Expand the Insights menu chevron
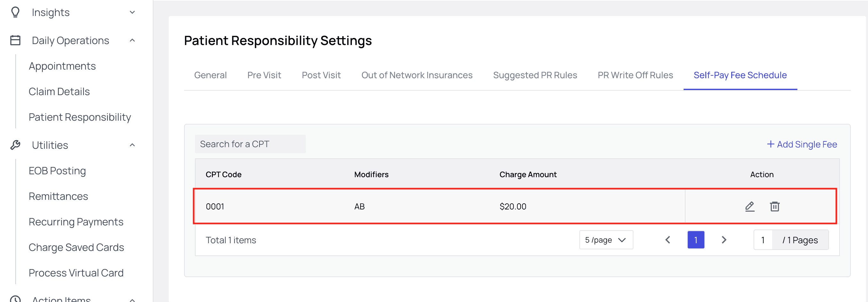Screen dimensions: 868x302 pyautogui.click(x=132, y=12)
